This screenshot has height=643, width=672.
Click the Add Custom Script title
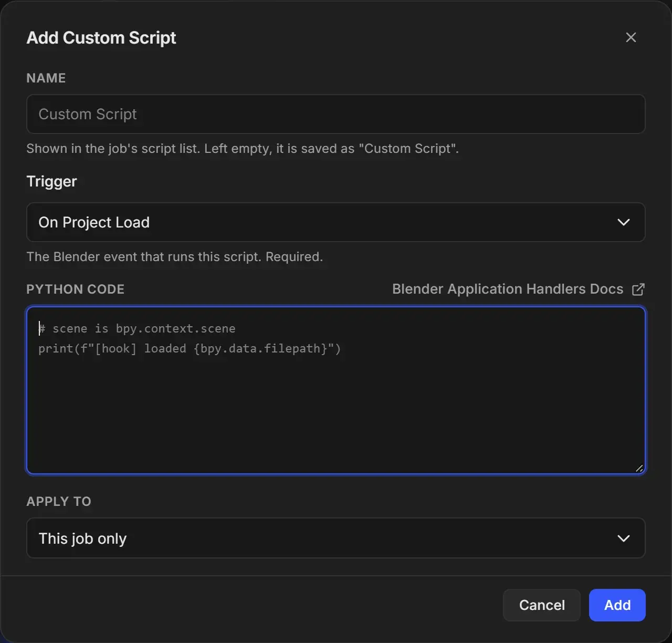(101, 38)
